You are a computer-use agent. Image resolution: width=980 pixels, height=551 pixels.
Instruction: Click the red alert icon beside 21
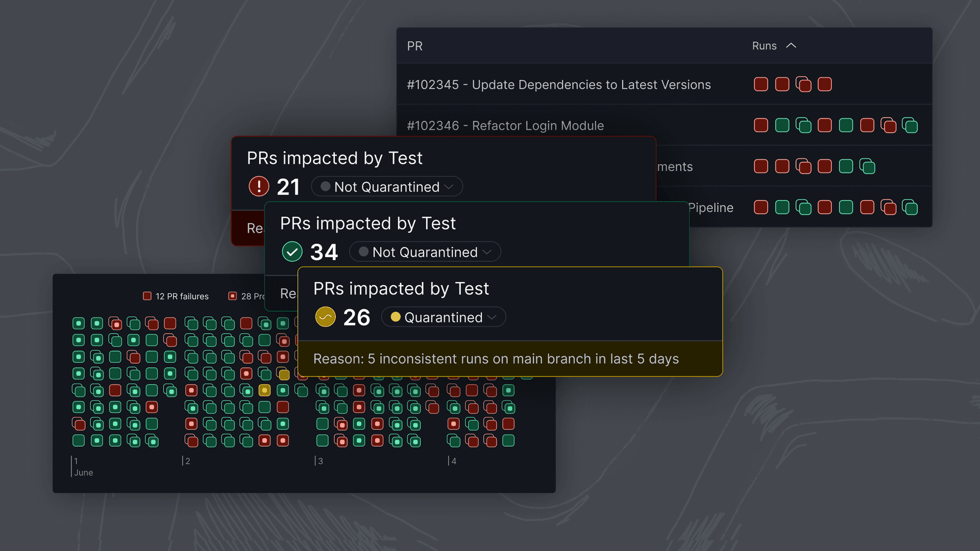[259, 187]
